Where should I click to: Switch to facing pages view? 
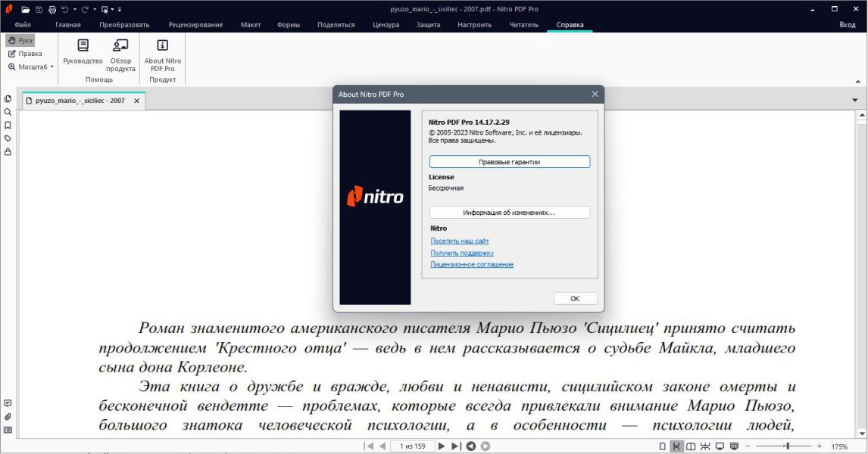point(691,446)
